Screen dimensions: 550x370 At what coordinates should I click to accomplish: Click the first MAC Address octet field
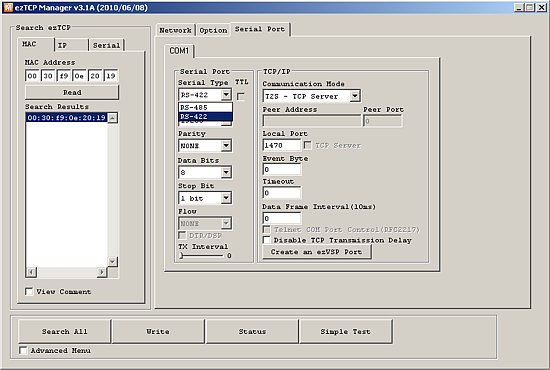[32, 76]
